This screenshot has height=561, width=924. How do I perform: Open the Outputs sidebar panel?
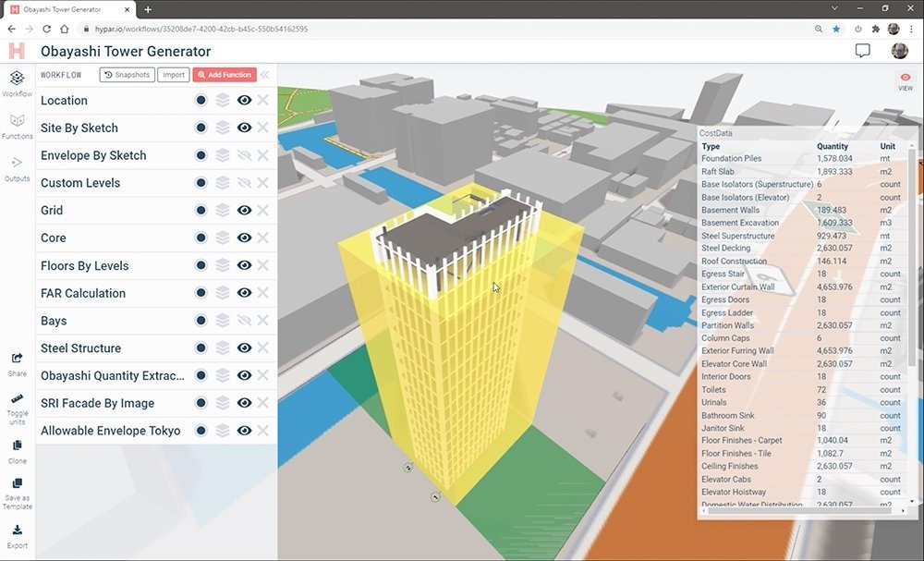[x=17, y=168]
